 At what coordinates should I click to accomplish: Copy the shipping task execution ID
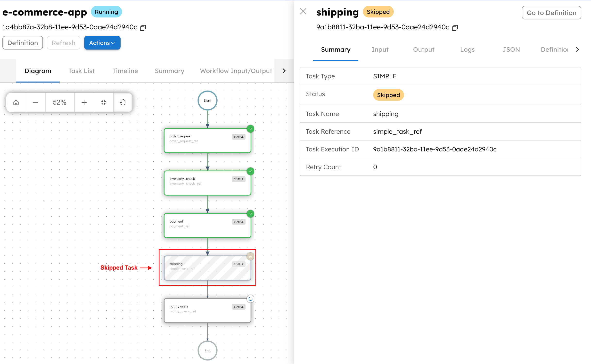pos(455,27)
